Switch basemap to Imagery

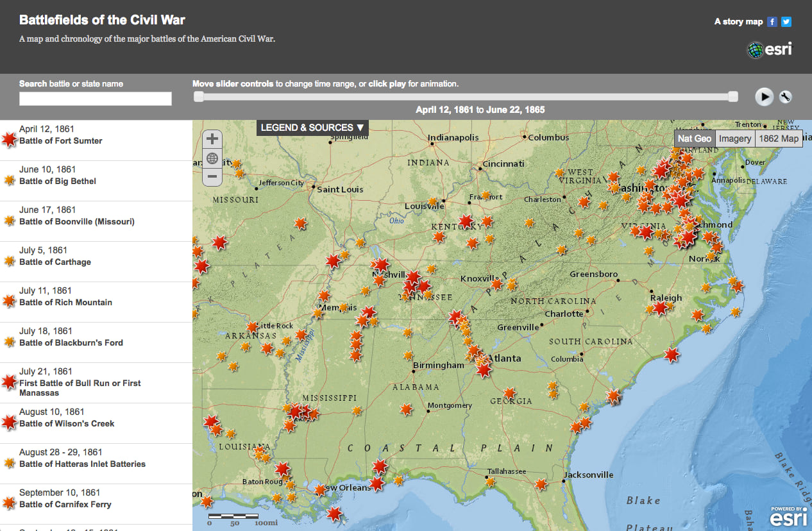(x=735, y=139)
